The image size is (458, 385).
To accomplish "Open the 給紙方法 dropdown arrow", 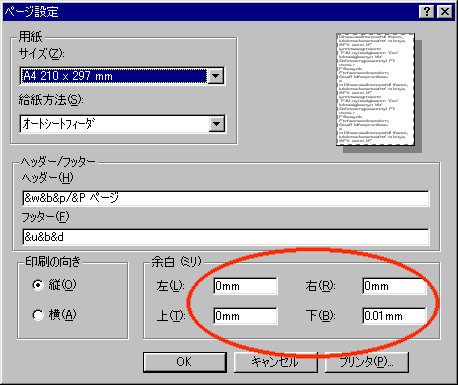I will (217, 124).
